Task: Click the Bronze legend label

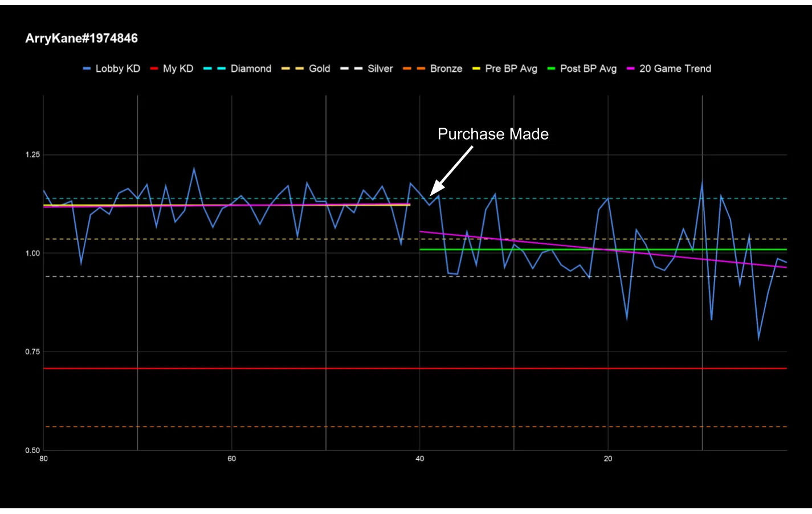Action: [432, 68]
